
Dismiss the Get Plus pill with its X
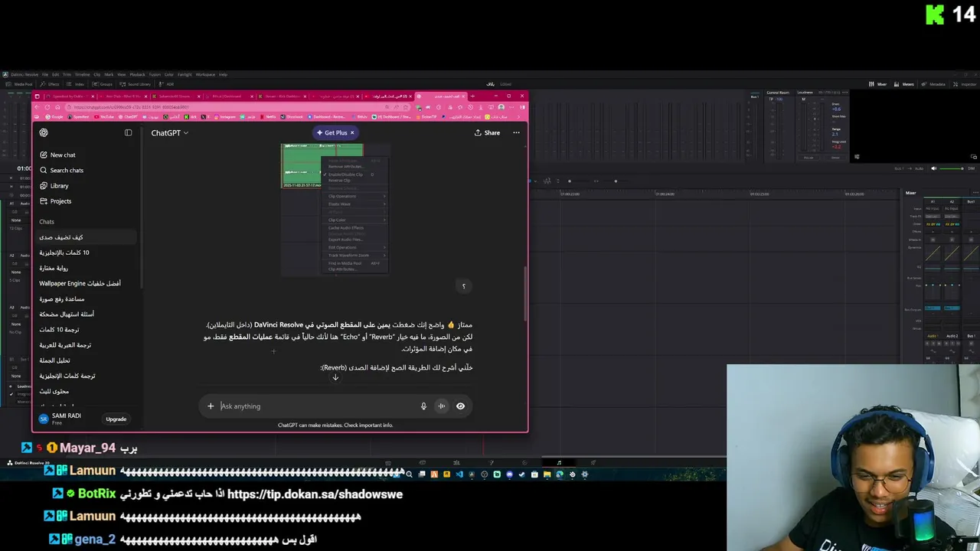pyautogui.click(x=352, y=132)
